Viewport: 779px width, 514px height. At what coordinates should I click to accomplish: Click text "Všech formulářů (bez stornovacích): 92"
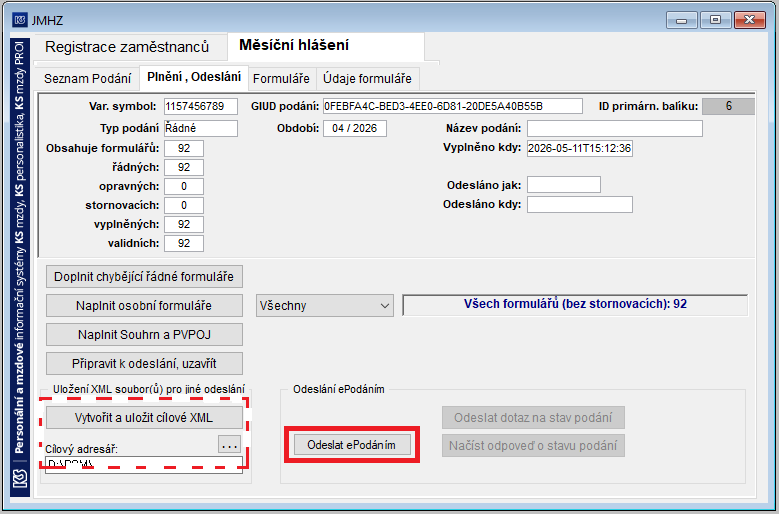[x=575, y=304]
